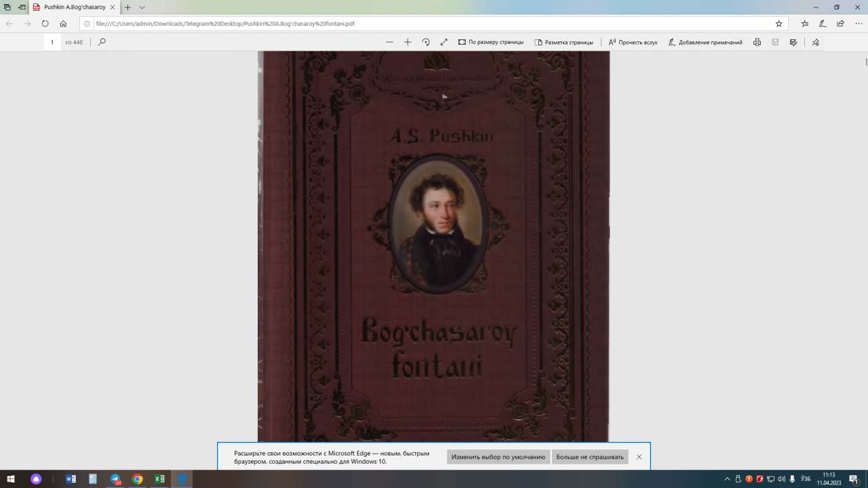868x488 pixels.
Task: Close the Pushkin A.Bog'chasaroy tab
Action: pyautogui.click(x=113, y=7)
